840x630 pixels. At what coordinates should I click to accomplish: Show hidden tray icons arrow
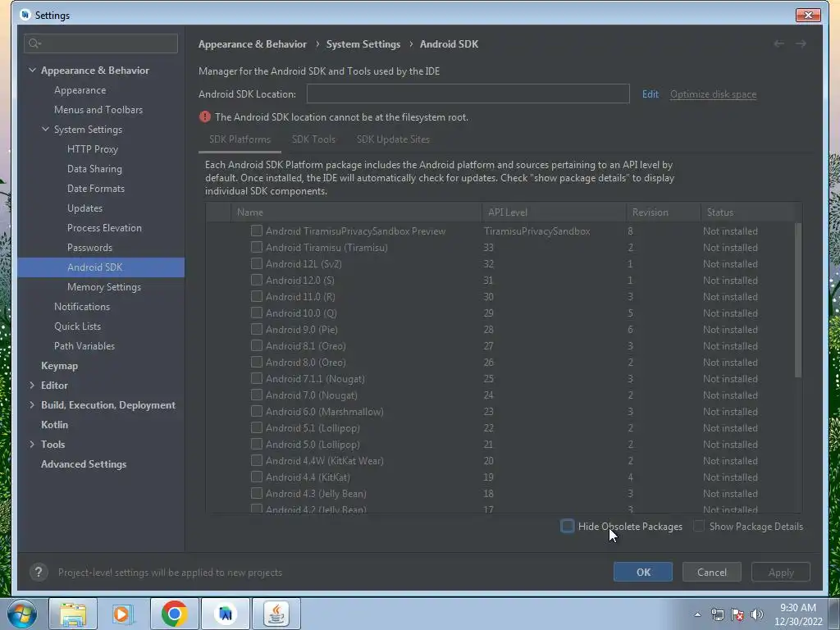pos(697,614)
